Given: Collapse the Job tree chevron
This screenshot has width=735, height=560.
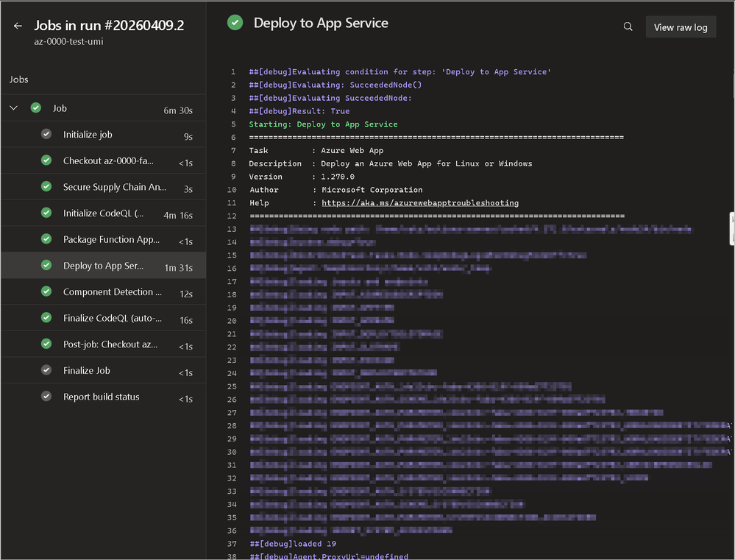Looking at the screenshot, I should click(x=14, y=108).
